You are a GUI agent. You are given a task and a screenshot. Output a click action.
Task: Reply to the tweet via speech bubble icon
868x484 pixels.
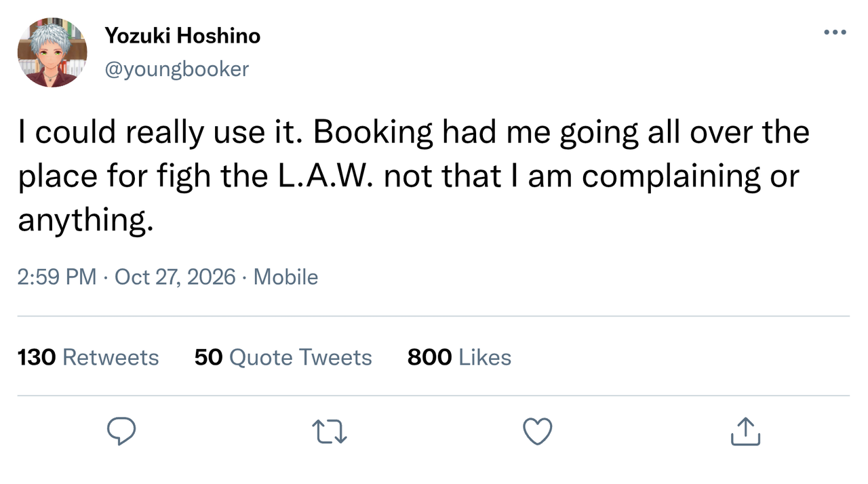pyautogui.click(x=121, y=431)
